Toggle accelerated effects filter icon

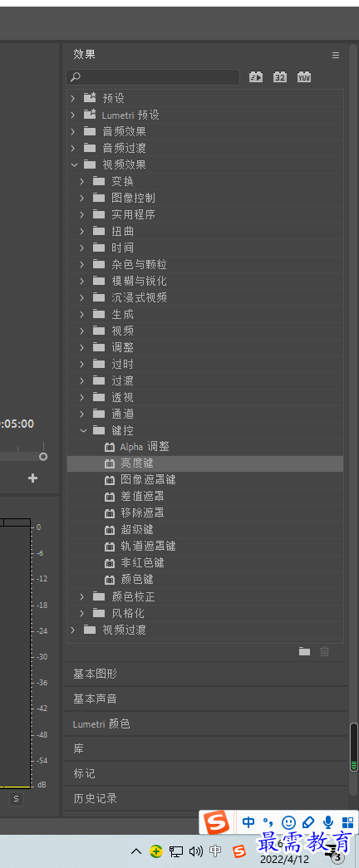pyautogui.click(x=255, y=77)
